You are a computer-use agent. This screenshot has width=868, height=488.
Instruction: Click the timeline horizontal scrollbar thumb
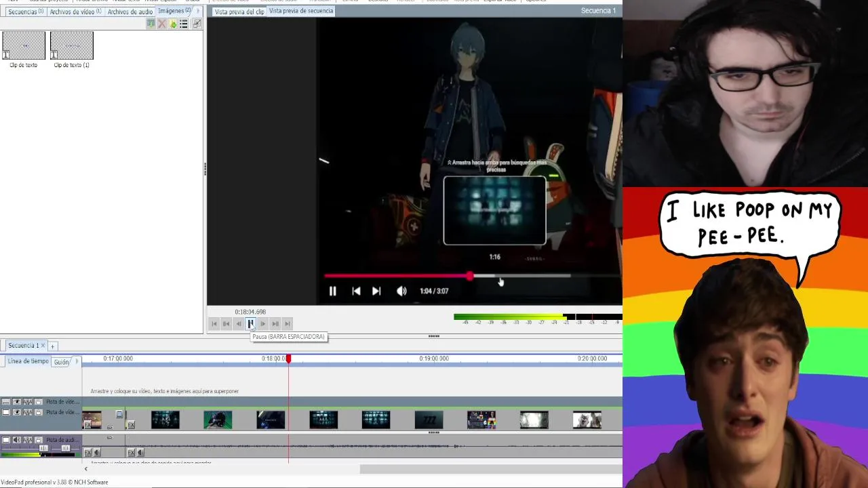491,469
